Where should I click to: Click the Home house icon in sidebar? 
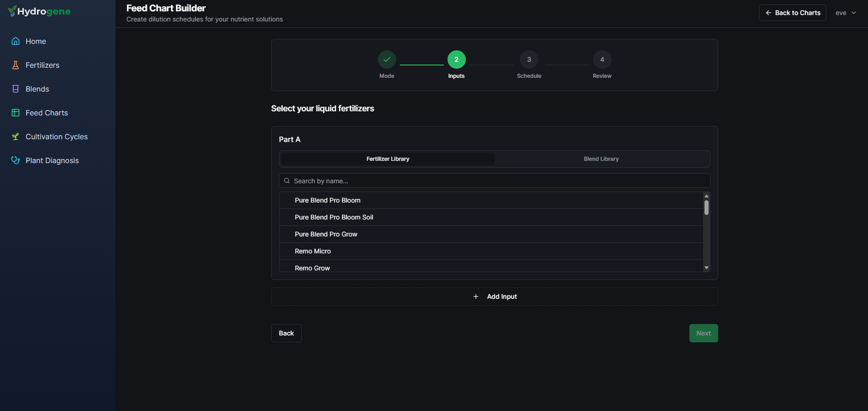coord(16,41)
